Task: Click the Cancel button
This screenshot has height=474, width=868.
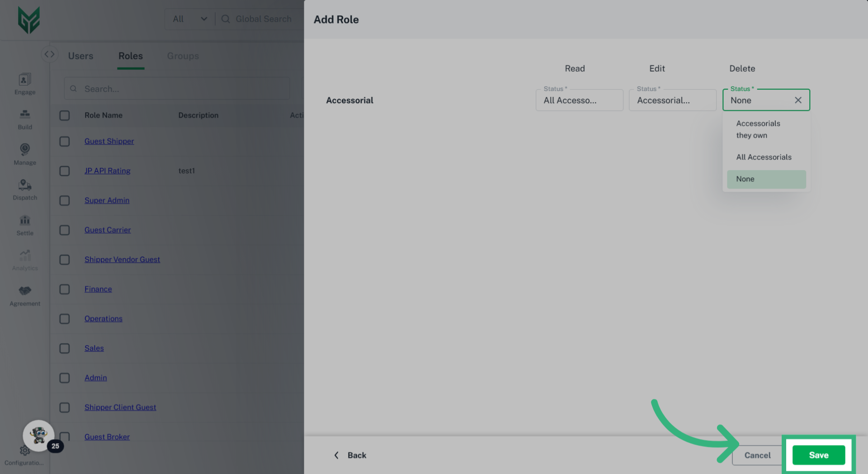Action: click(757, 455)
